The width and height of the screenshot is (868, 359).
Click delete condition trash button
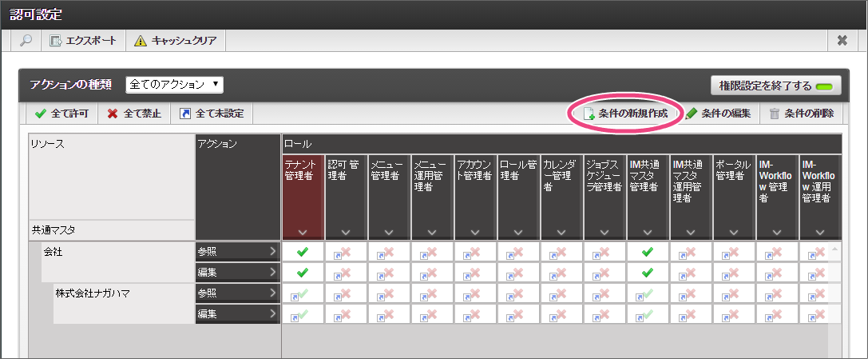coord(801,114)
